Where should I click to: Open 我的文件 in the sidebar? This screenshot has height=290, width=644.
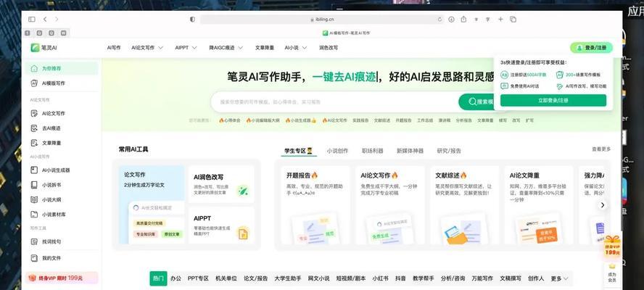pyautogui.click(x=62, y=258)
